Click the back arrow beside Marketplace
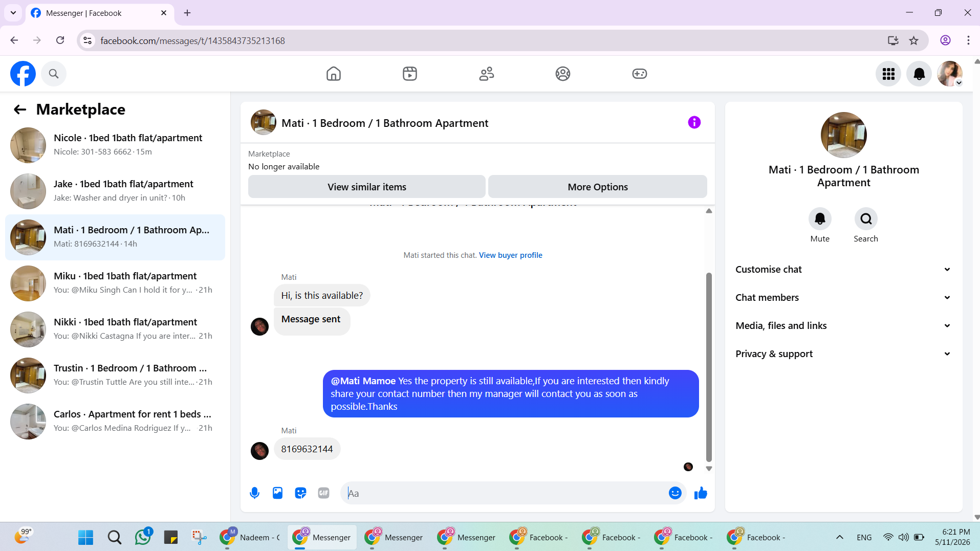This screenshot has width=980, height=551. tap(20, 109)
